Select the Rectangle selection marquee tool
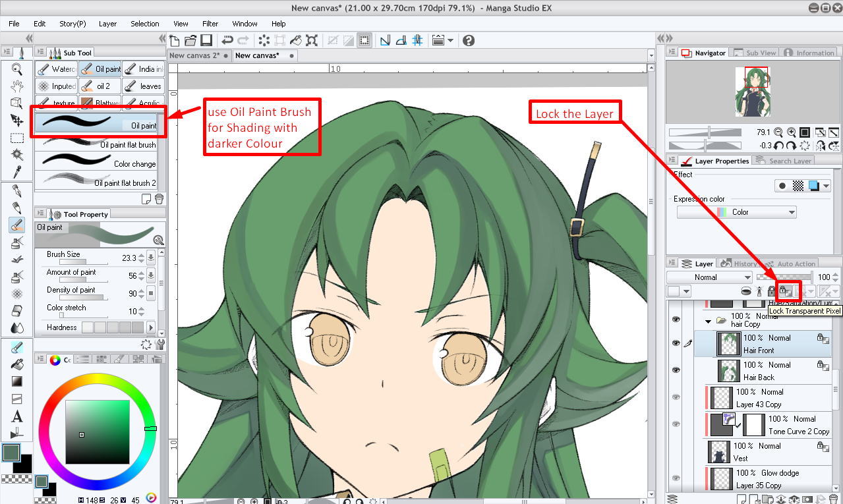Screen dimensions: 843x504 17,138
